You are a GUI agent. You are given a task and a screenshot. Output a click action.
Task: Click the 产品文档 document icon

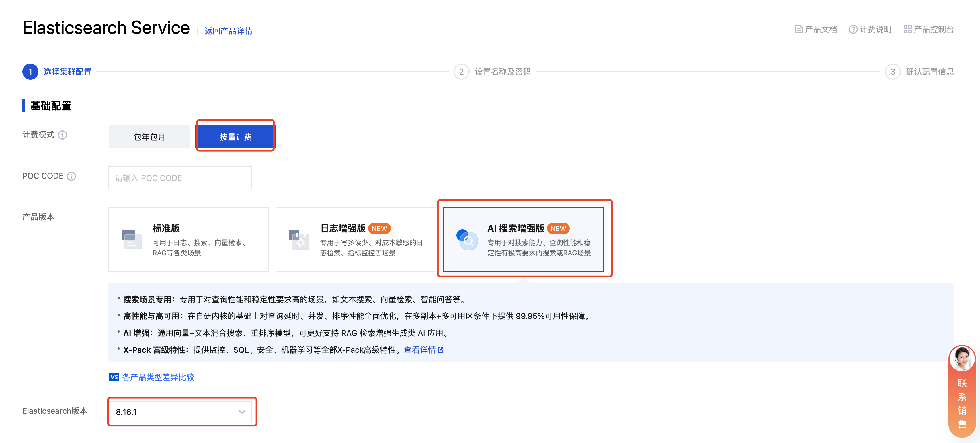pos(798,29)
